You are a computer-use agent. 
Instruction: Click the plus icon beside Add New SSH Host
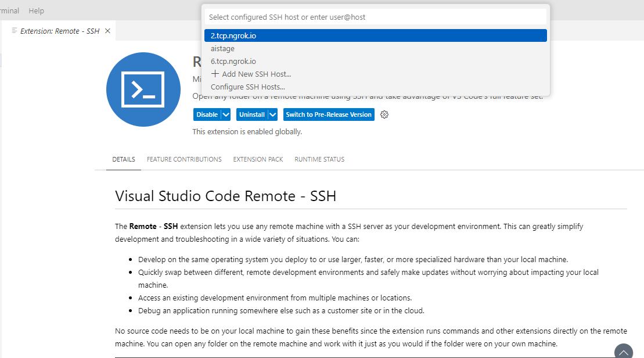coord(215,74)
